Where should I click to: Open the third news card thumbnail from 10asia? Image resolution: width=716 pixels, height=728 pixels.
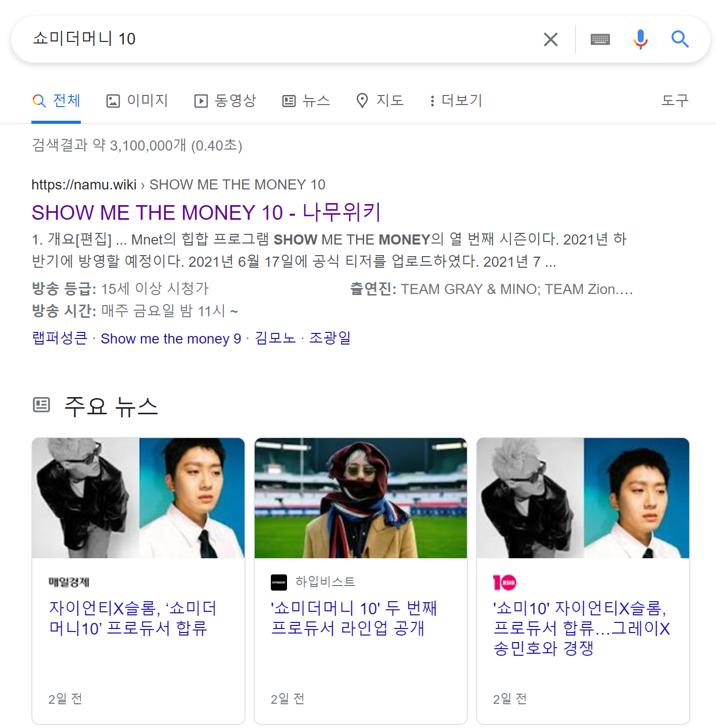(x=583, y=498)
